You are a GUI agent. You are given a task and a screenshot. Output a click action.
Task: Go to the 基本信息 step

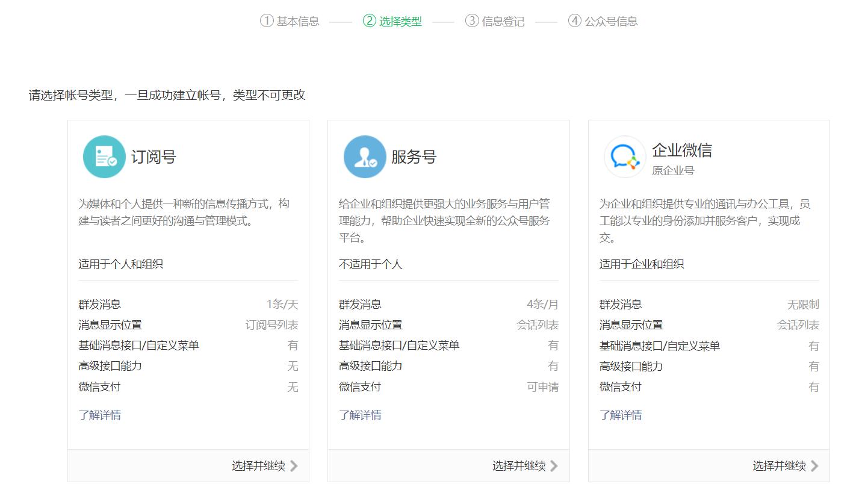point(297,21)
